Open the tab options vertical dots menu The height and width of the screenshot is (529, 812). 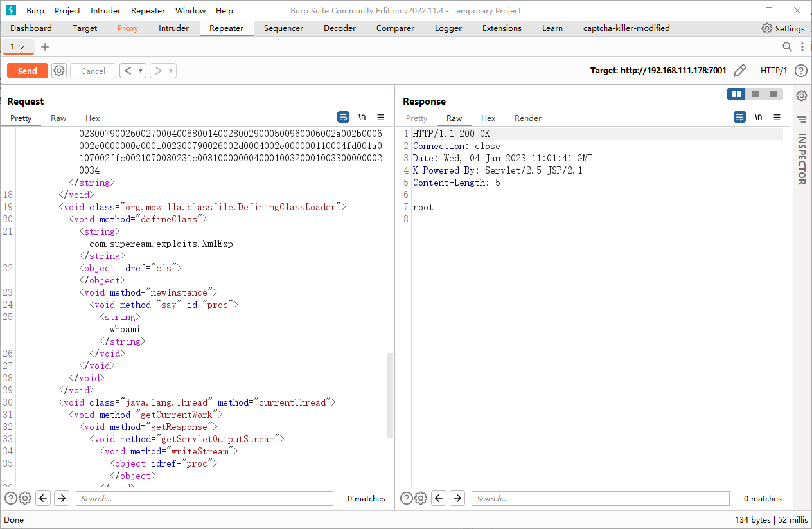pos(802,47)
